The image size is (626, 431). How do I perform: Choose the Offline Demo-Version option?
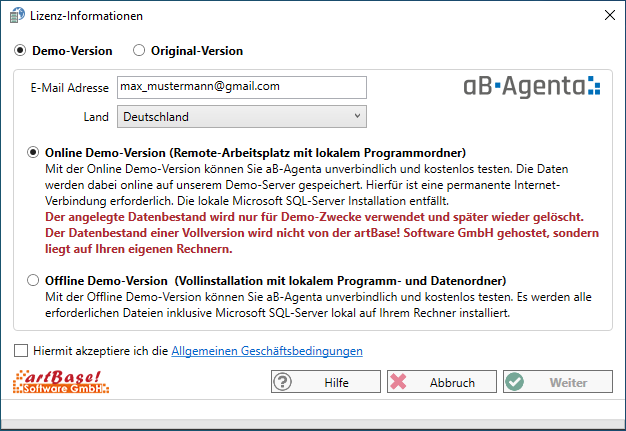(x=33, y=281)
